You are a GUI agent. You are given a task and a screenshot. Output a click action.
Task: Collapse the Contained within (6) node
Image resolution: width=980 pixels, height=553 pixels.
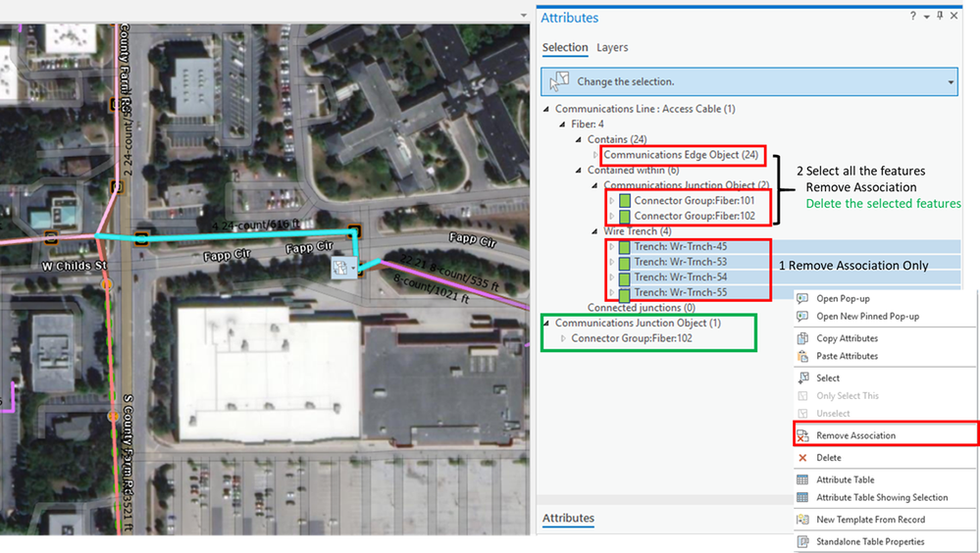(x=578, y=170)
